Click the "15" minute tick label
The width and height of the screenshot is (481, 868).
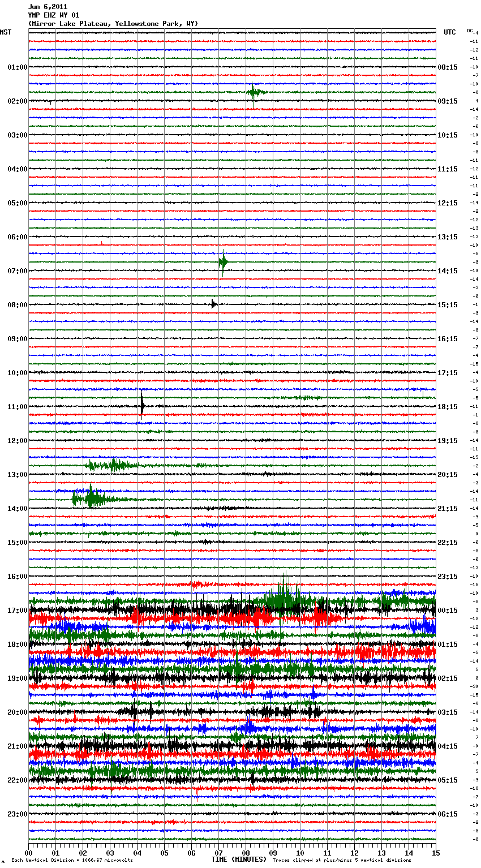point(436,853)
